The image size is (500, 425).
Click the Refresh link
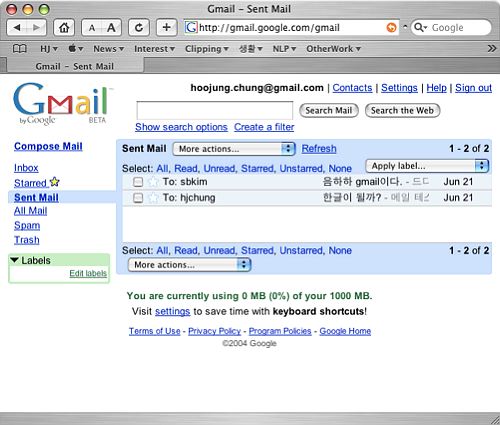click(x=319, y=149)
